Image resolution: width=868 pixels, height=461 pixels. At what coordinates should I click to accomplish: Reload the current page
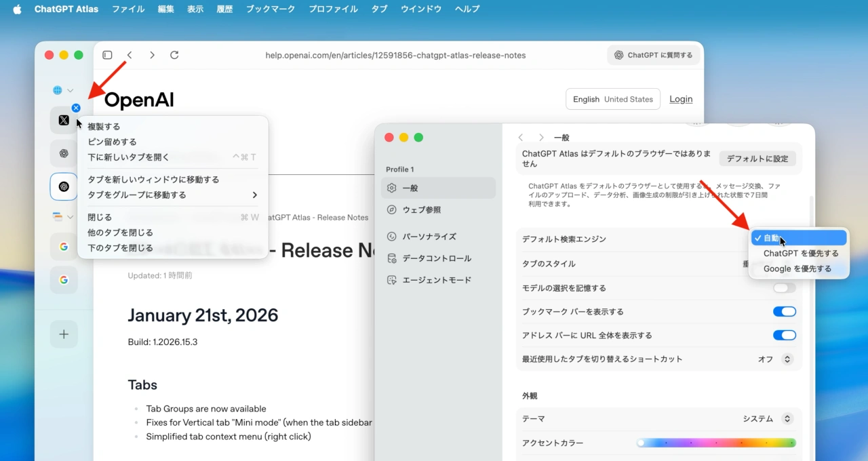pos(174,55)
